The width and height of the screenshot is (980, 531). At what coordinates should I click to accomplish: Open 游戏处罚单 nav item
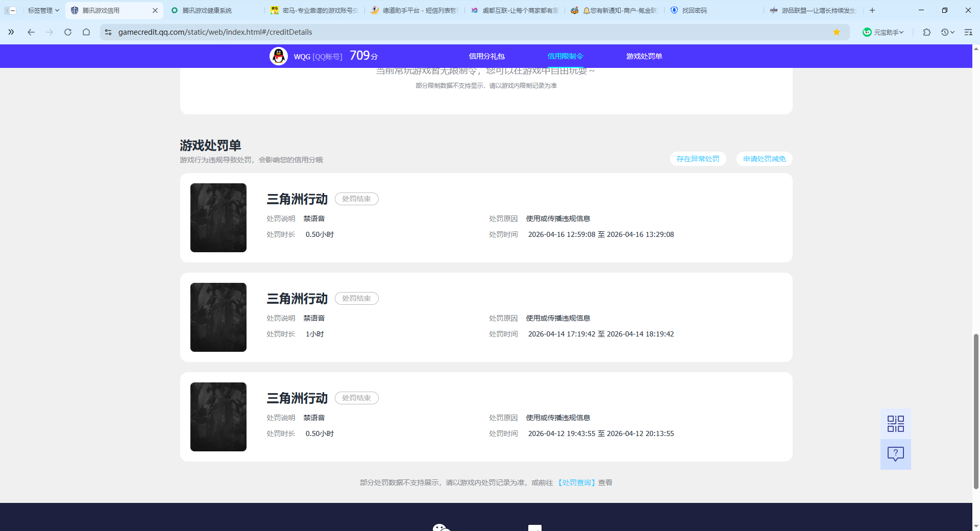(x=644, y=56)
